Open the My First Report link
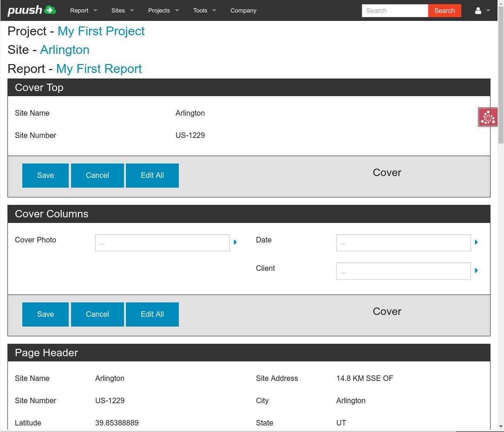 99,69
